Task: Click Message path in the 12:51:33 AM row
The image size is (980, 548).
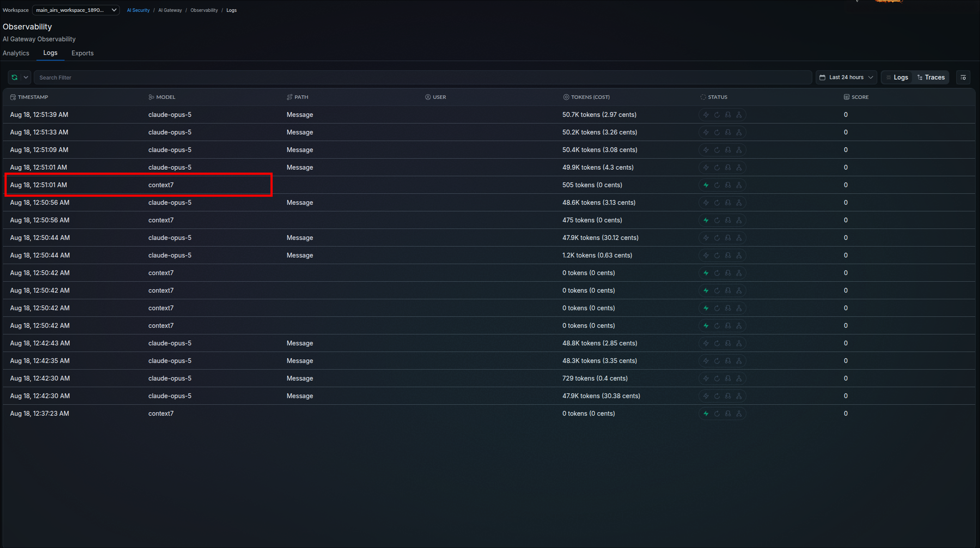Action: click(300, 132)
